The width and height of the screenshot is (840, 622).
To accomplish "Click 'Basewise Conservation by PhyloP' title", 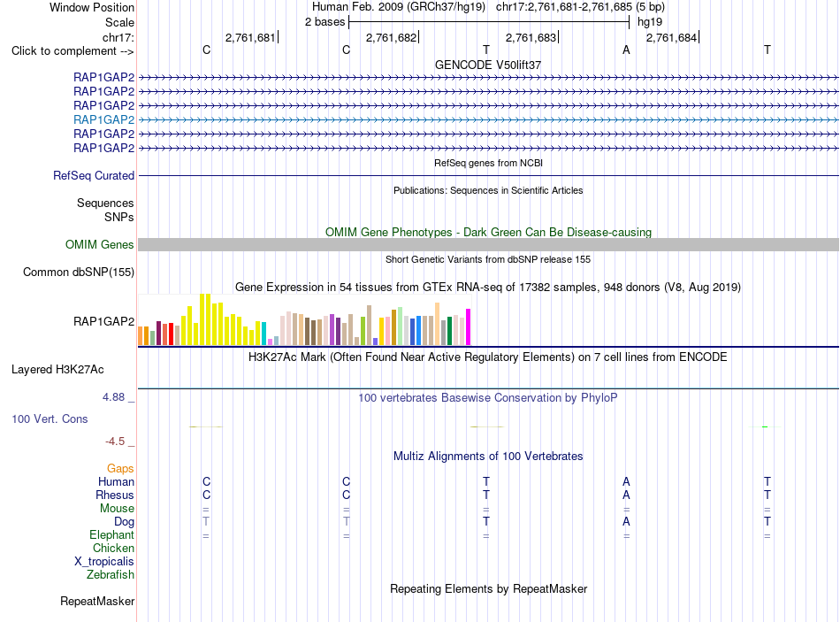I will pos(488,398).
